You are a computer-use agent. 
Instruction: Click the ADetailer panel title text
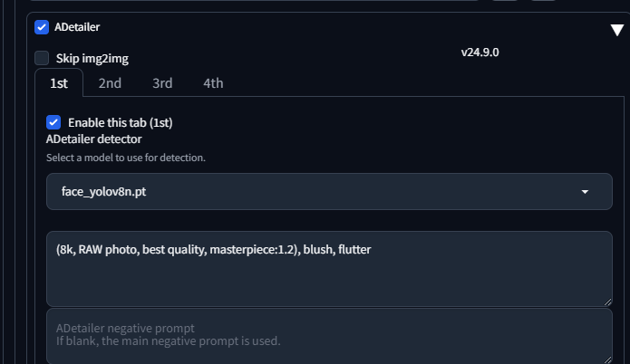[77, 27]
